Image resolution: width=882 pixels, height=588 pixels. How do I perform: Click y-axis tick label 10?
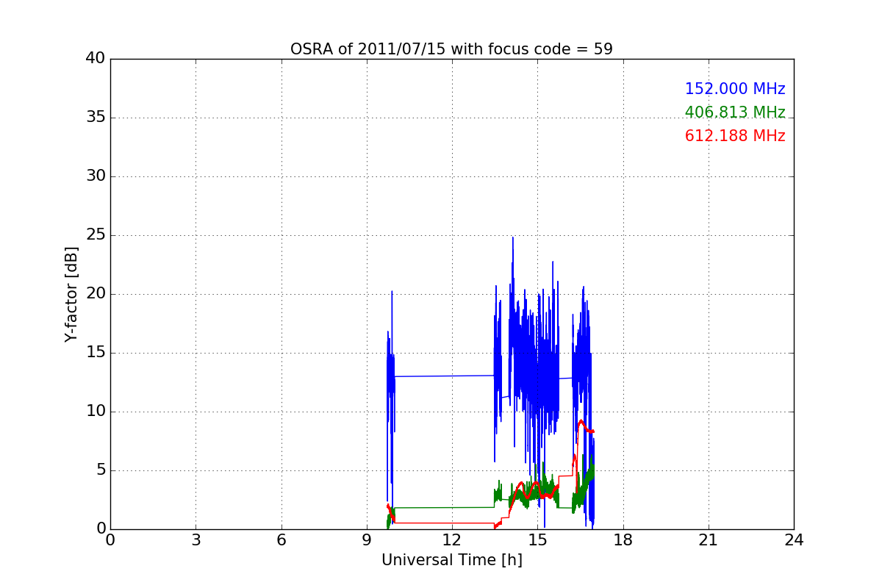pyautogui.click(x=95, y=412)
